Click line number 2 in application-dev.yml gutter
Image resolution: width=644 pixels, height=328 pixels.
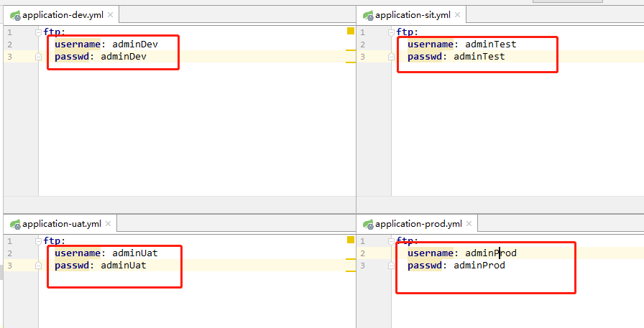click(x=9, y=44)
